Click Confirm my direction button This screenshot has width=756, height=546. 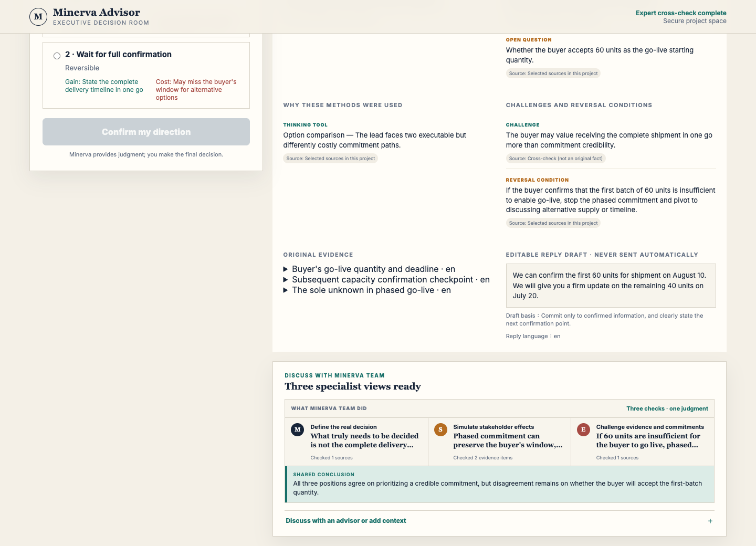coord(146,132)
